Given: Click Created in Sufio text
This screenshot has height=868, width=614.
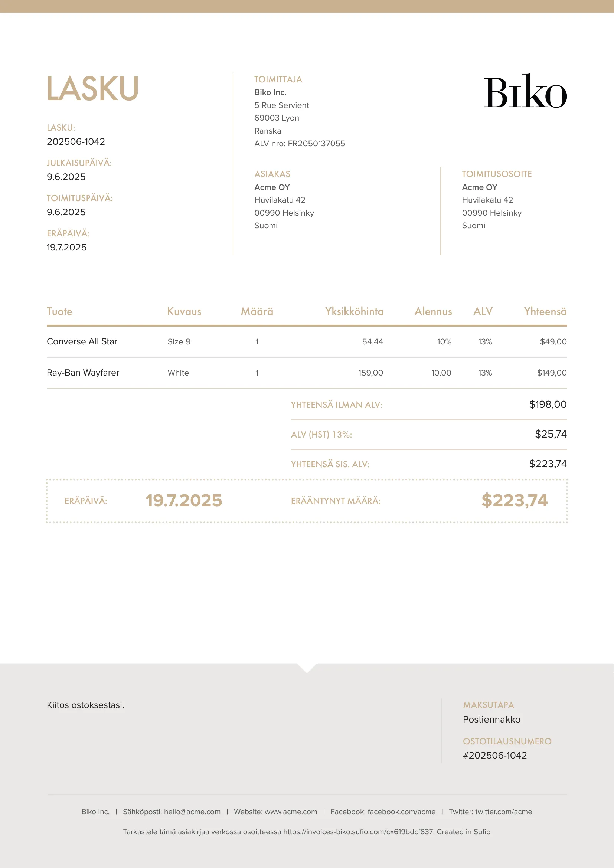Looking at the screenshot, I should tap(464, 832).
